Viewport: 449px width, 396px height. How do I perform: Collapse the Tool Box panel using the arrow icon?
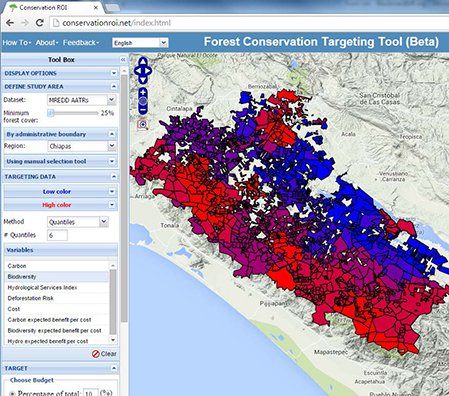(x=123, y=60)
